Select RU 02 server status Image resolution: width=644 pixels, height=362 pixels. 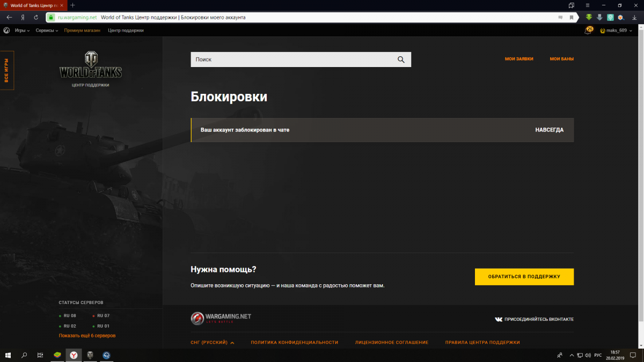click(68, 326)
